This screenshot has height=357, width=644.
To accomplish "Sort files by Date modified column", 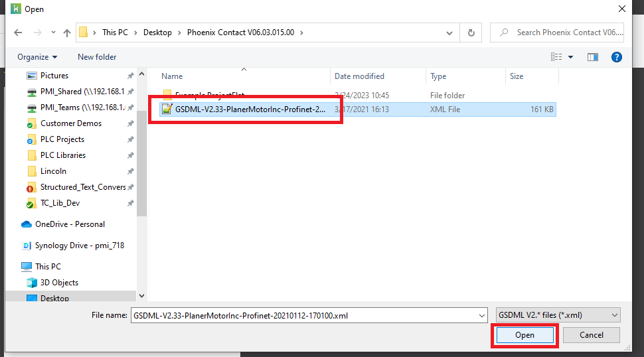I will click(x=359, y=76).
